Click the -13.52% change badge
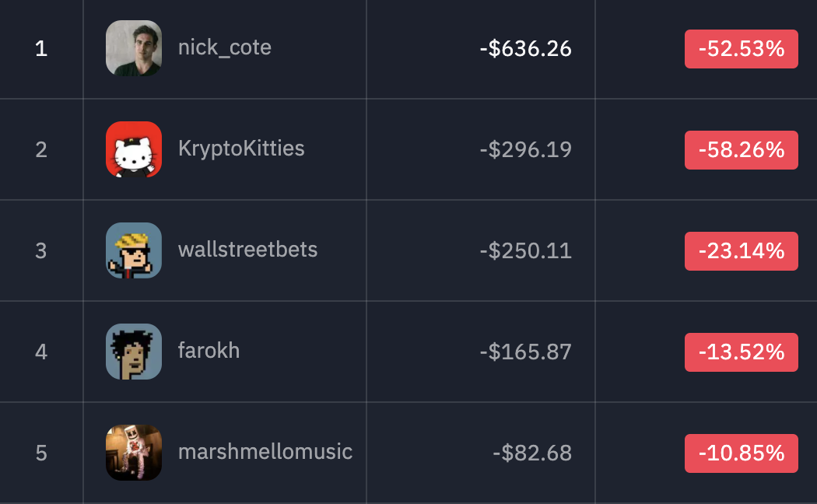The height and width of the screenshot is (504, 817). (741, 352)
